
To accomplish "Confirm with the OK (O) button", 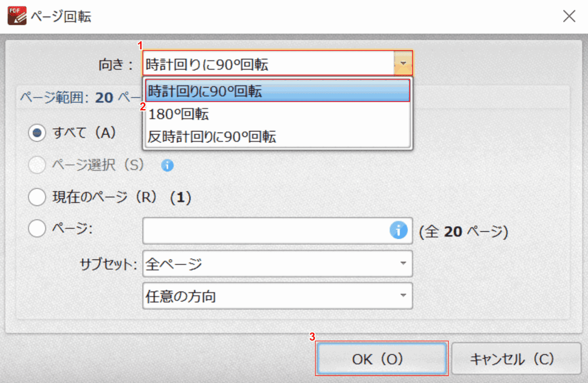I will click(x=381, y=359).
